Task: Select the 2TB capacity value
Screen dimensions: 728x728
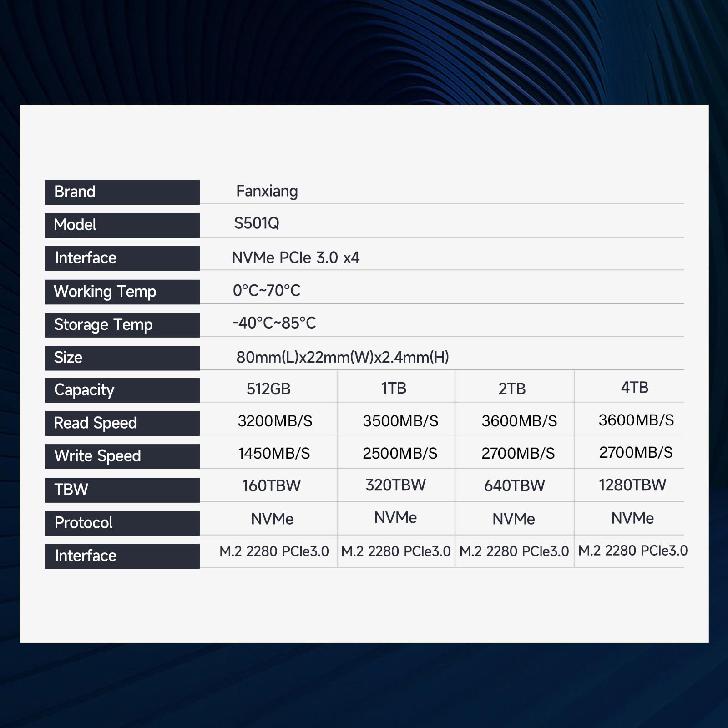Action: point(513,386)
